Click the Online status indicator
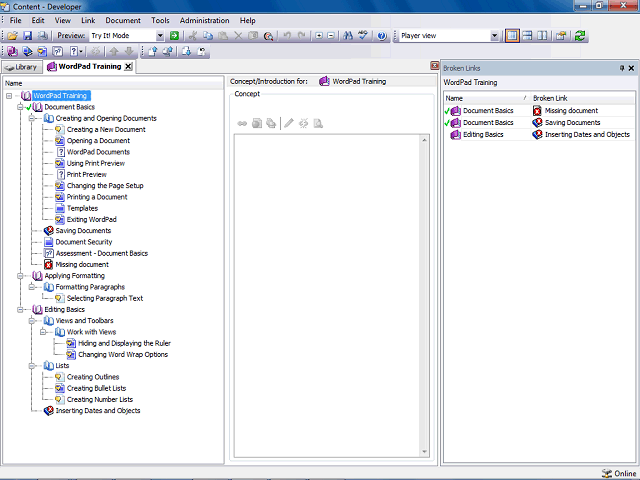This screenshot has width=640, height=480. click(x=619, y=473)
